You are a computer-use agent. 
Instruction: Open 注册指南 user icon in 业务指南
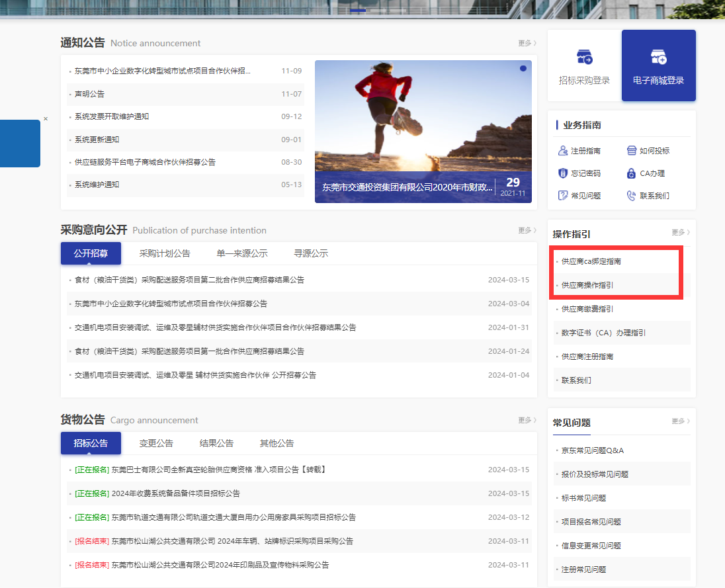563,151
